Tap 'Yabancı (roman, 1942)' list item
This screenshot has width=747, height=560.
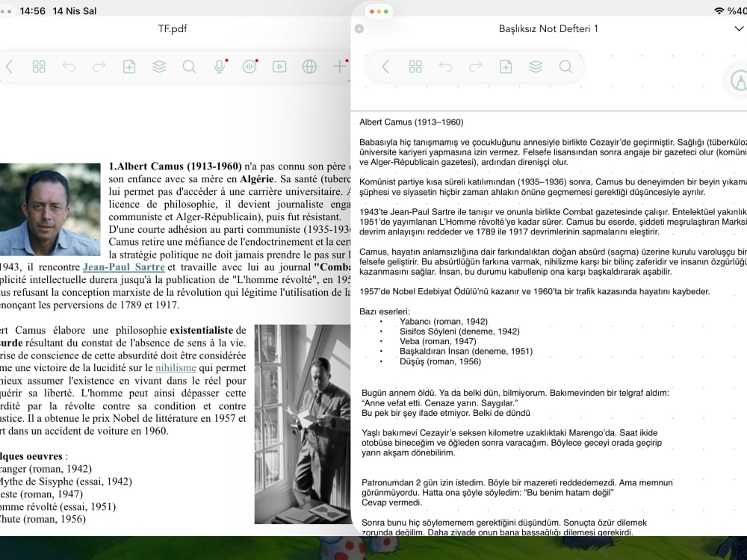(444, 321)
